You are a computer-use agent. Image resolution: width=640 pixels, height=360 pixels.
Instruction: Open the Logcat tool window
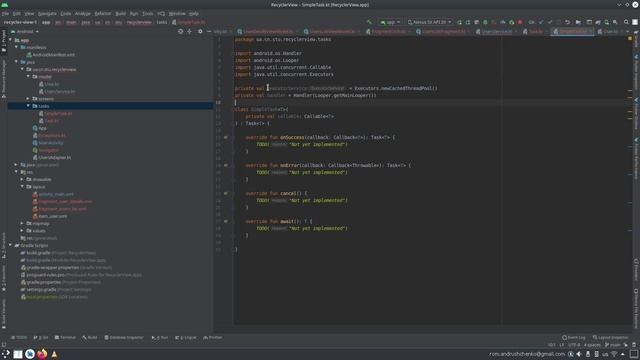(x=186, y=338)
